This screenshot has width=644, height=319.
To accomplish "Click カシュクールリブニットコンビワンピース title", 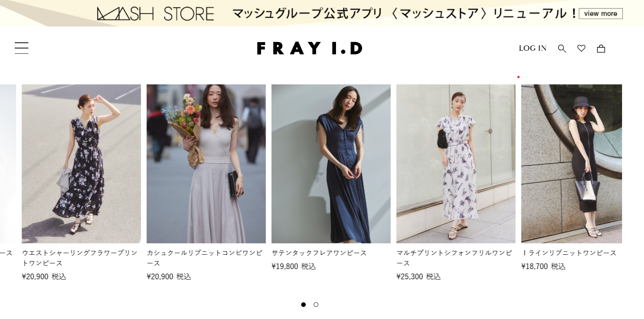I will coord(205,258).
